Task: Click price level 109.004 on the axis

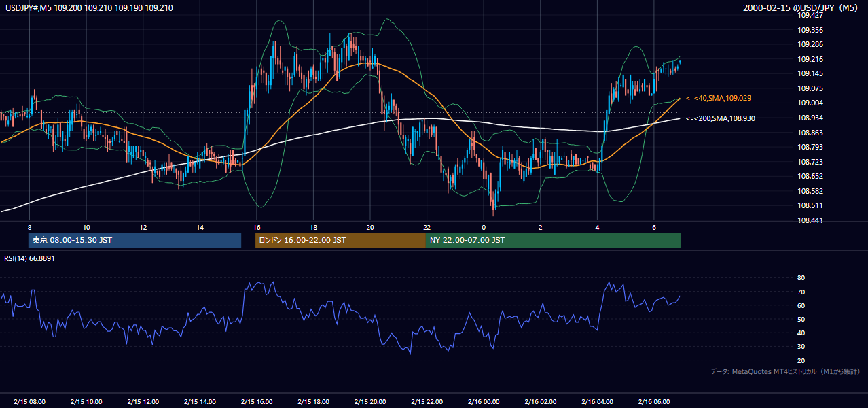Action: point(810,103)
